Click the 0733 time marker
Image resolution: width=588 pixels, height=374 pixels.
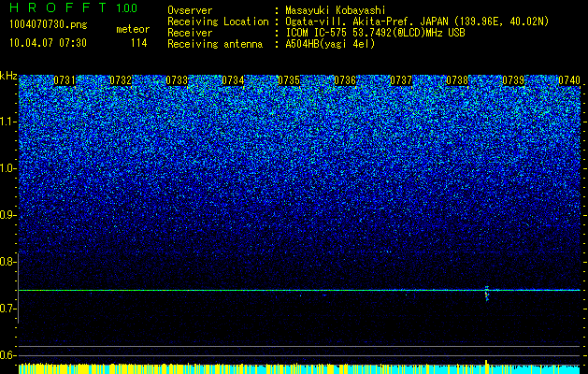tap(177, 80)
